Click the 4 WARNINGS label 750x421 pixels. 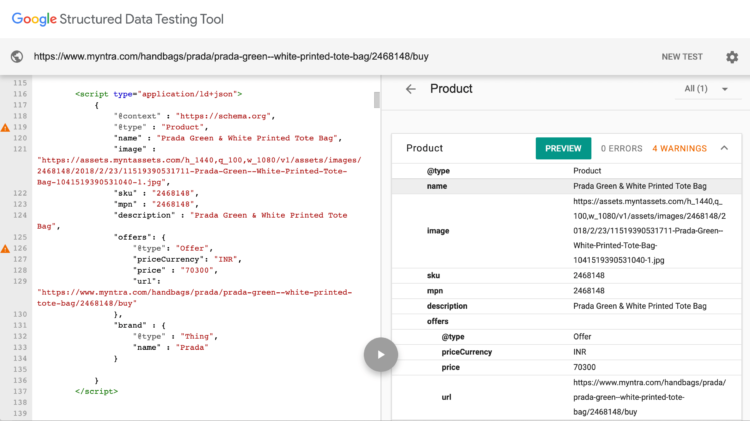click(x=679, y=148)
